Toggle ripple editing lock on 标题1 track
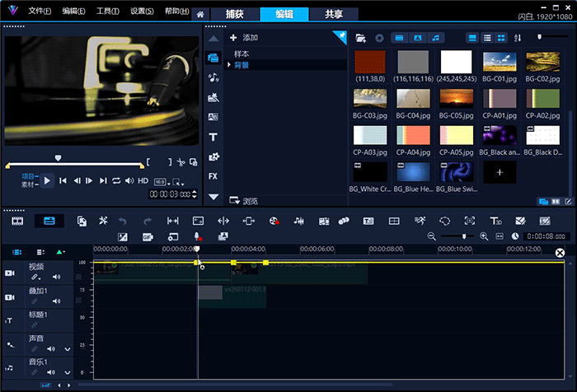 [x=35, y=325]
